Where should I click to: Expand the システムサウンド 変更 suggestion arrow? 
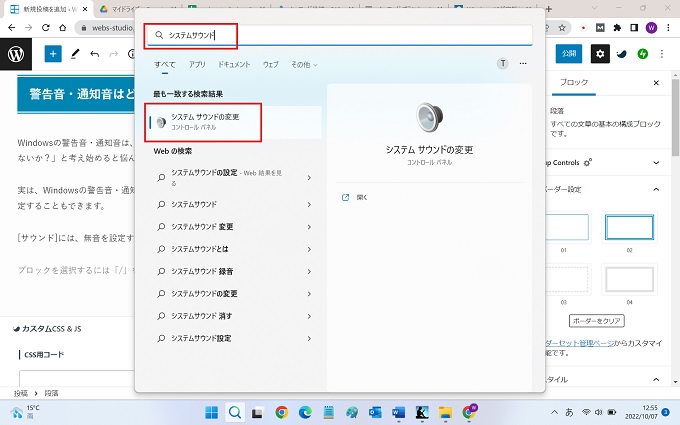(309, 227)
